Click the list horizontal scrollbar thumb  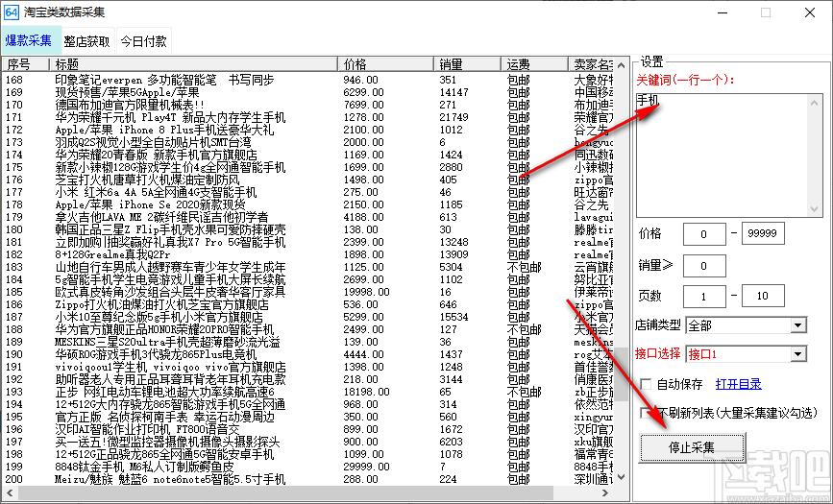coord(284,493)
